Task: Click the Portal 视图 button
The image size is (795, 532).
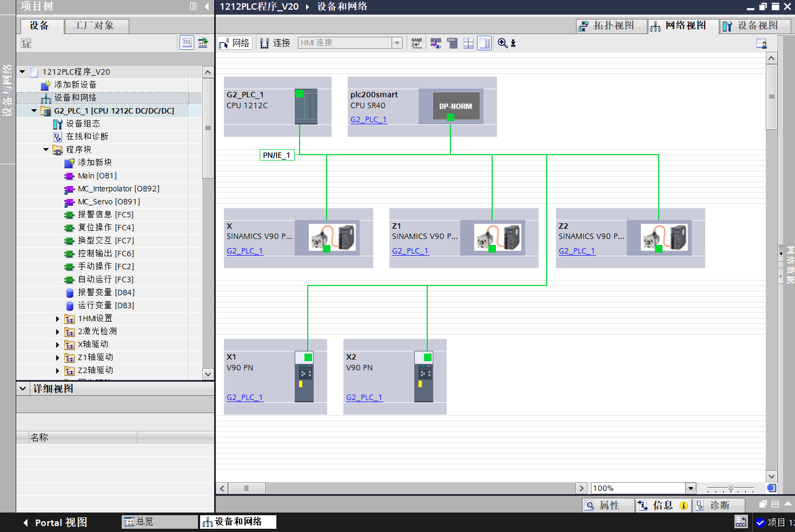Action: (x=55, y=522)
